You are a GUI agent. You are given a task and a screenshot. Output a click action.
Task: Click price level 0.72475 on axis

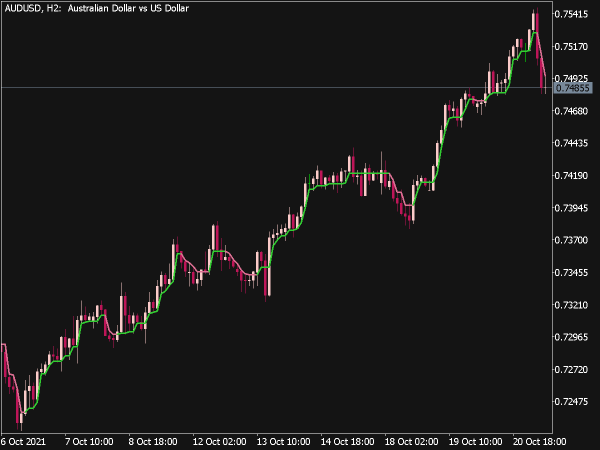point(571,402)
